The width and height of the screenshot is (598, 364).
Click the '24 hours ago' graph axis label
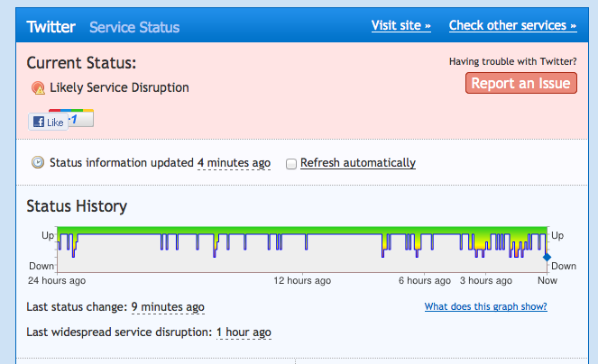click(57, 280)
